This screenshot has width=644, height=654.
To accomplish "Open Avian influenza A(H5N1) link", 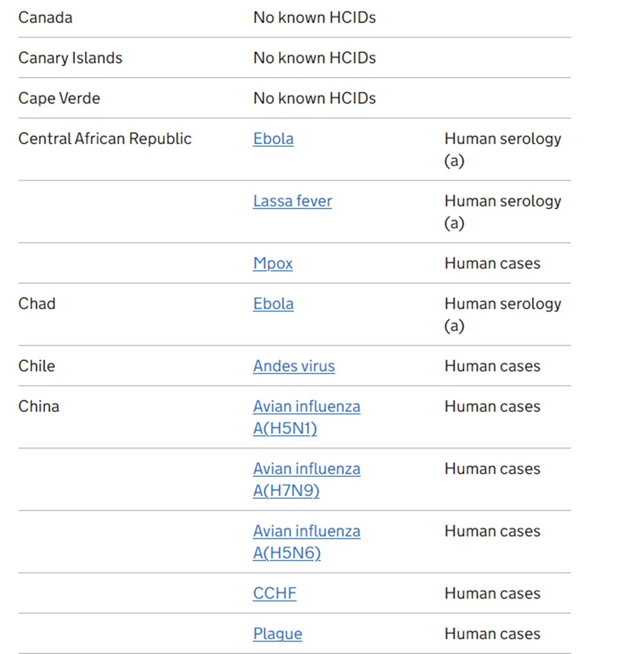I will point(306,417).
